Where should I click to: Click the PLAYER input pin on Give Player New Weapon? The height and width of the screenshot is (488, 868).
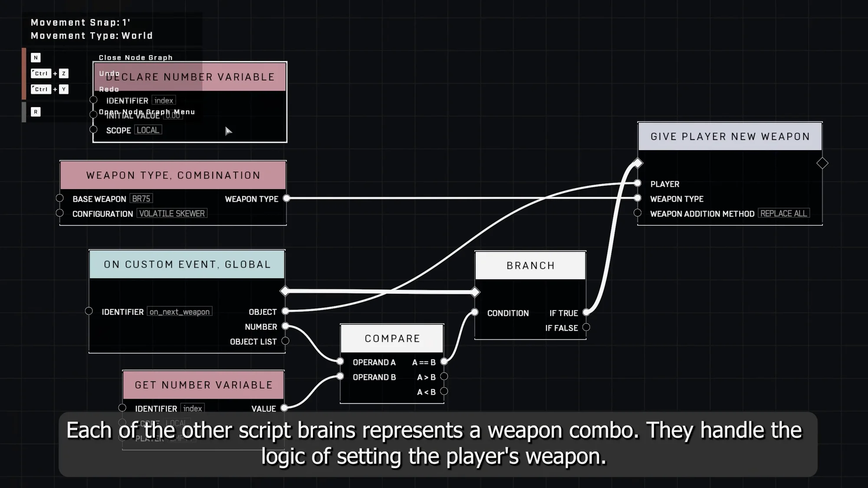638,183
